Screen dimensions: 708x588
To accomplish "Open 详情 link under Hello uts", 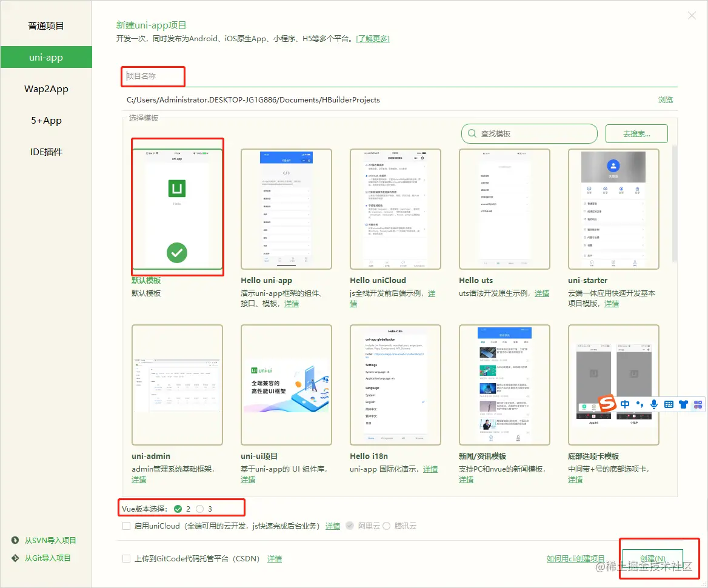I will click(542, 293).
